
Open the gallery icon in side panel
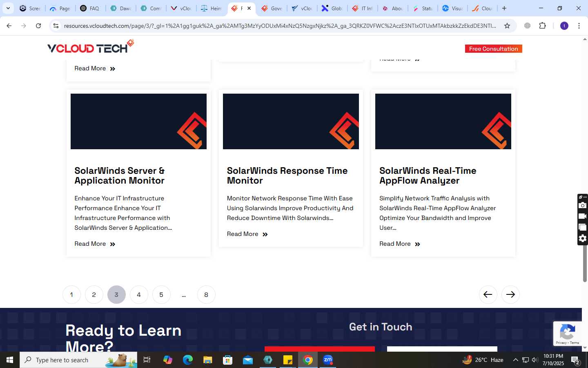583,227
